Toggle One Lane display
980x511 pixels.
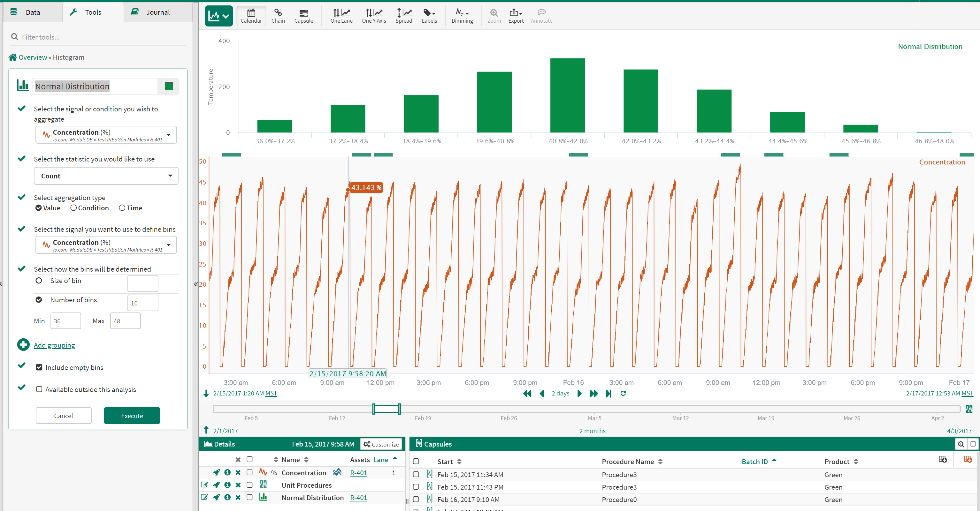[341, 16]
